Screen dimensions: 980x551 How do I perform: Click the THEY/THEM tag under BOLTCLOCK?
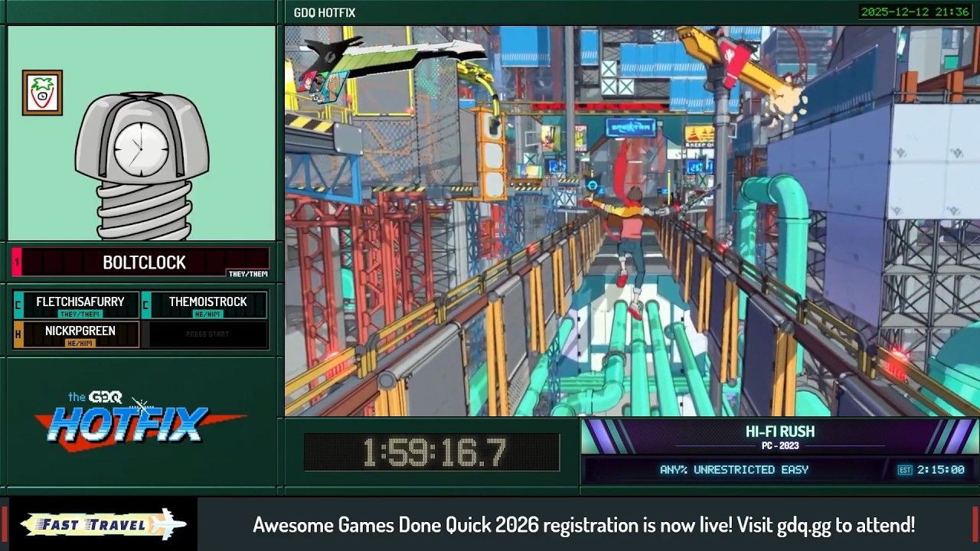pos(248,273)
